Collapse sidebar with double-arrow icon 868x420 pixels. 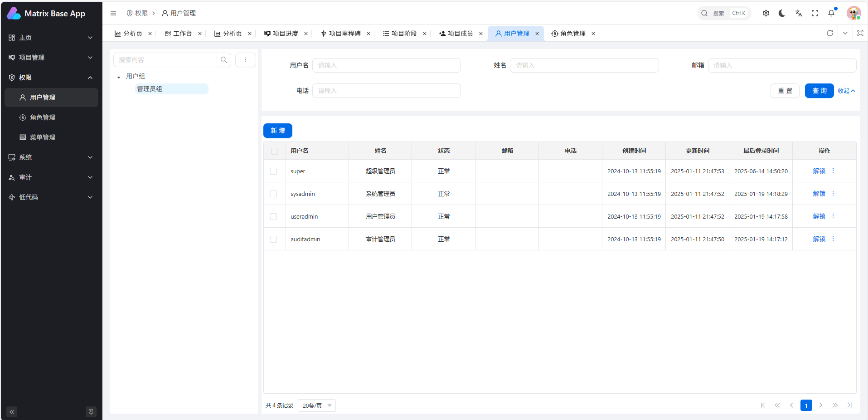[x=12, y=412]
